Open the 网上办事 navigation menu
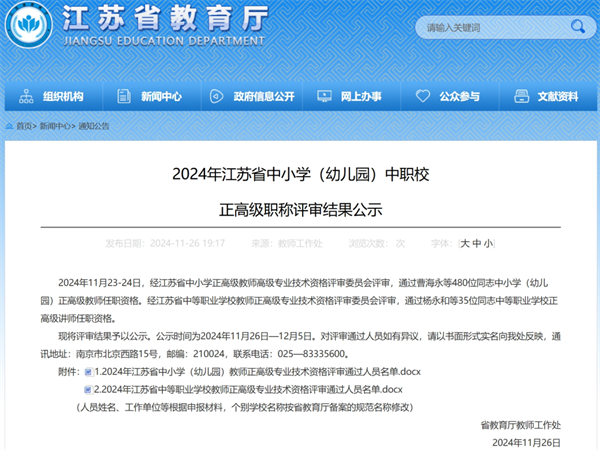The width and height of the screenshot is (600, 450). pyautogui.click(x=360, y=97)
